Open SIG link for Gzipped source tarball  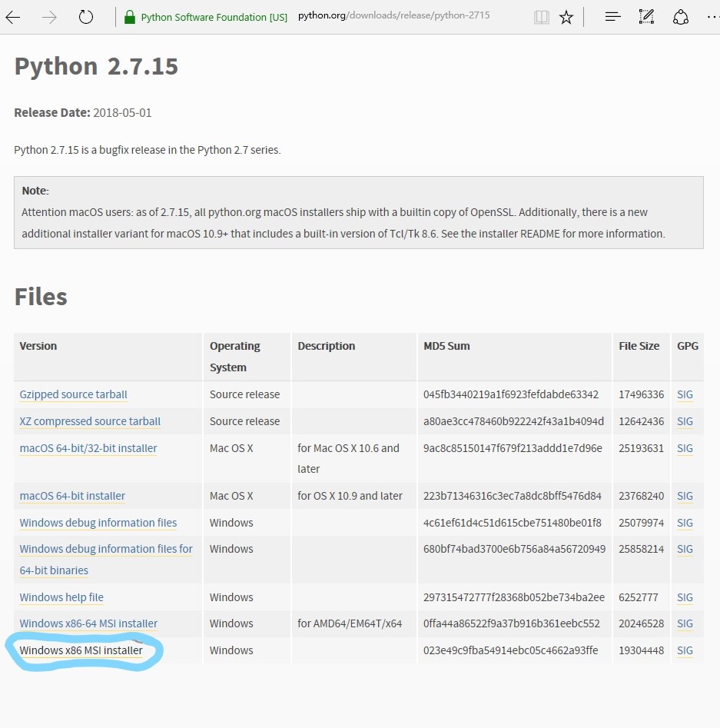(685, 394)
